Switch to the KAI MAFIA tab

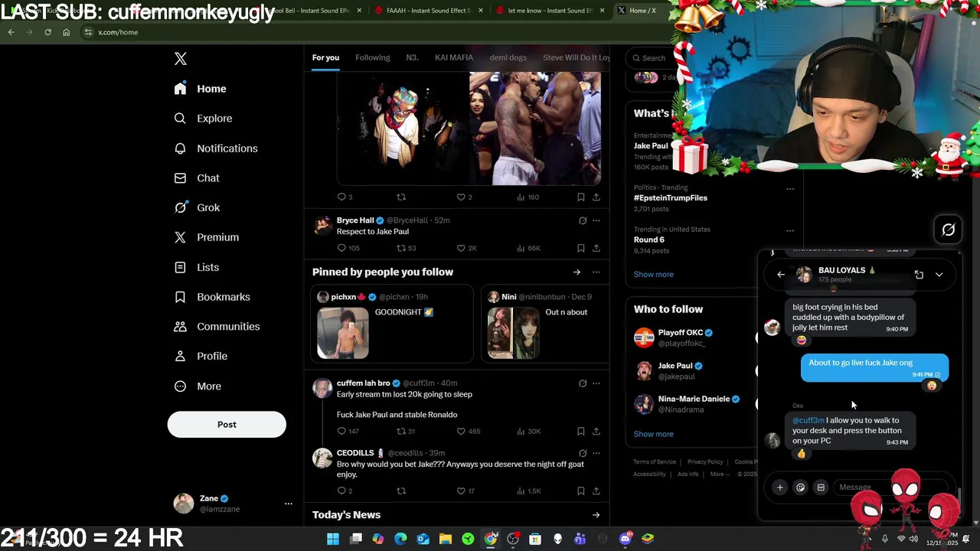[x=454, y=57]
